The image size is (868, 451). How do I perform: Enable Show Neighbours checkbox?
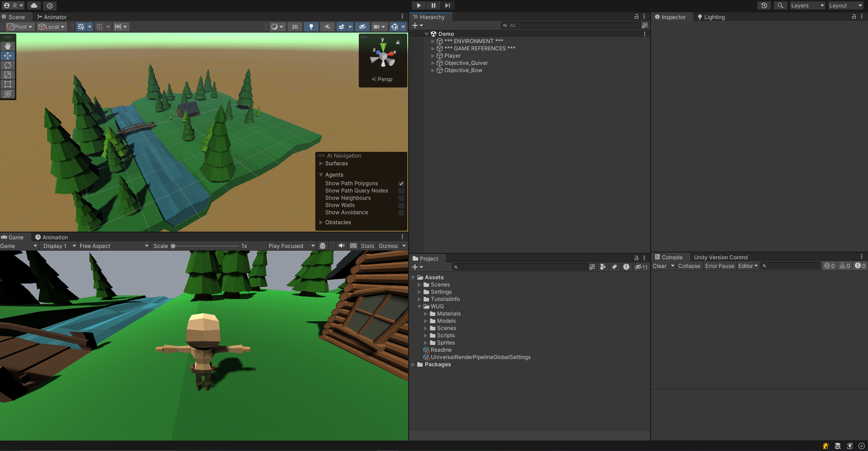[x=401, y=198]
